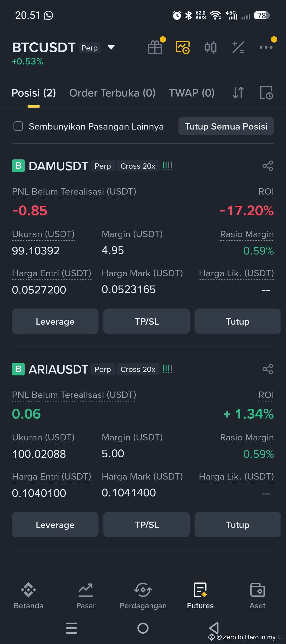
Task: Tap Leverage button for ARIAUSDT position
Action: (x=55, y=525)
